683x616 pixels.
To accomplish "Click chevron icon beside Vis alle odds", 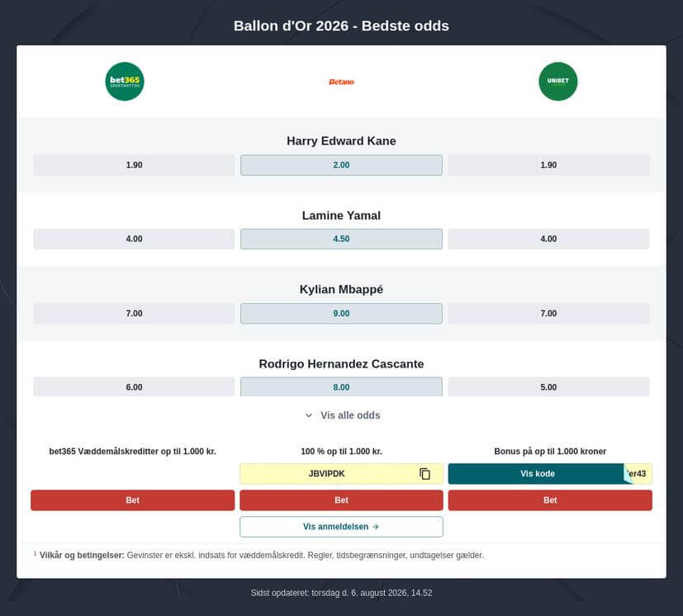I will coord(308,415).
